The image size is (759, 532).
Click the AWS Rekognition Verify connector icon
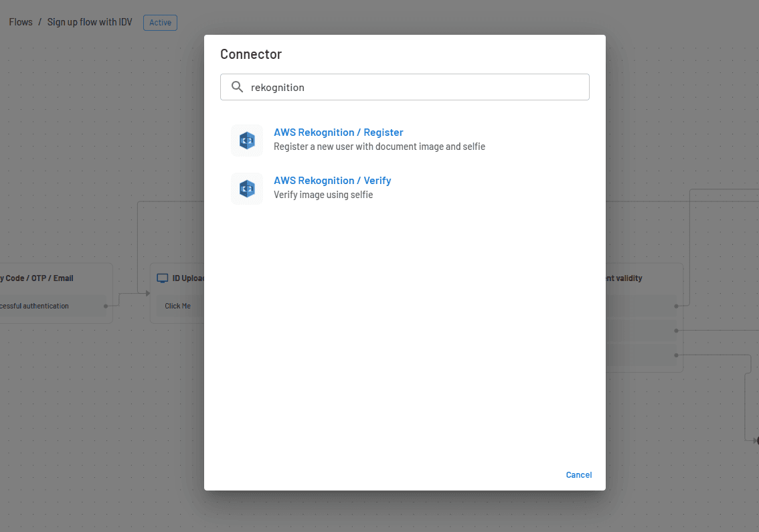(x=247, y=189)
